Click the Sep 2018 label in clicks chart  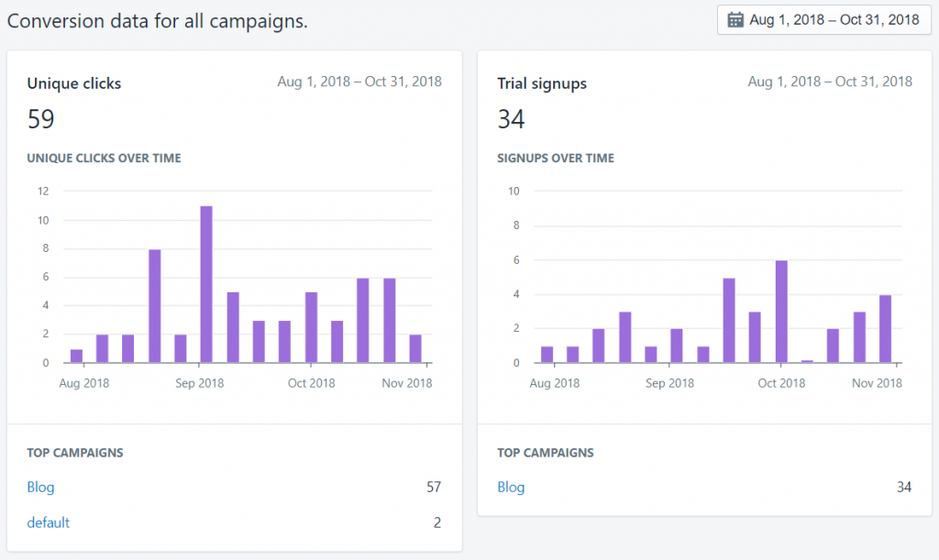pos(199,383)
